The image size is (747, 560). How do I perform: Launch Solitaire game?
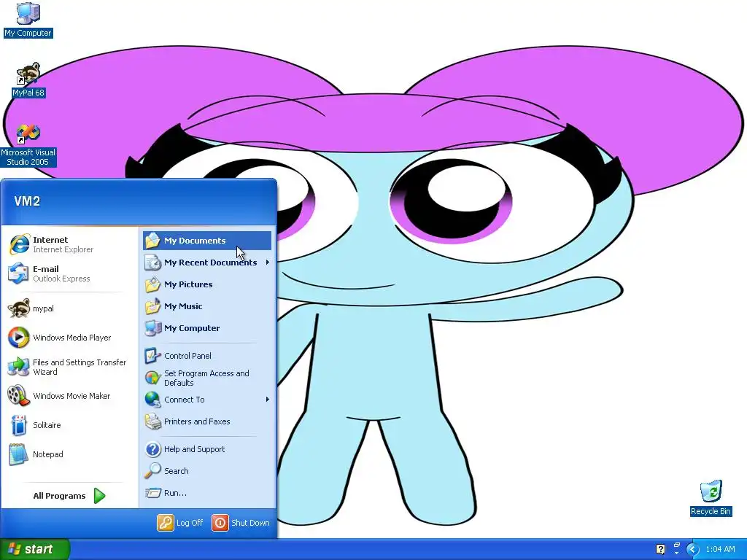tap(71, 425)
